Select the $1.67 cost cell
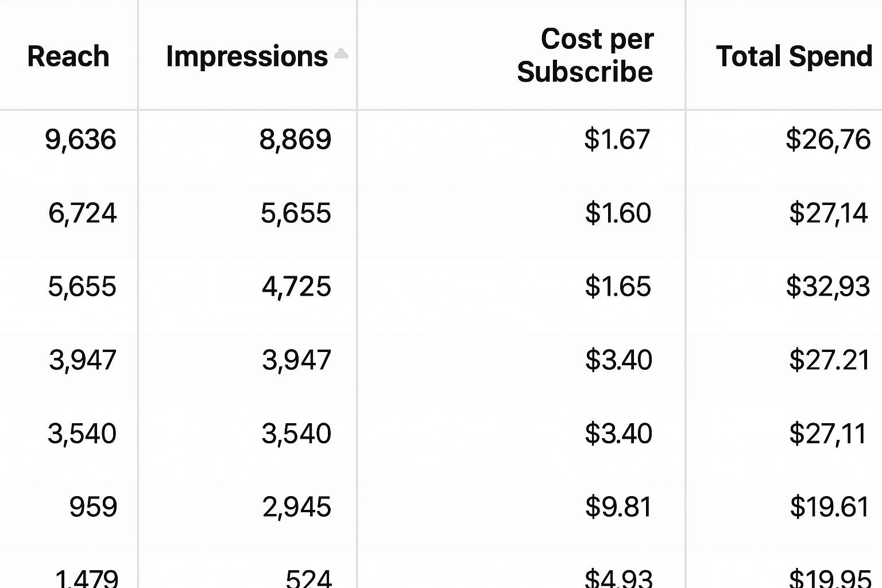The height and width of the screenshot is (588, 882). point(617,140)
